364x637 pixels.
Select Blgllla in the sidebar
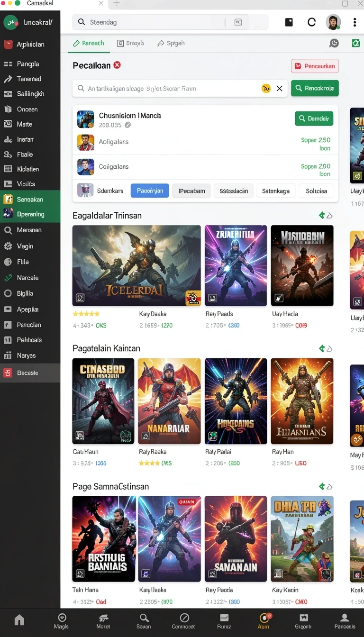[x=30, y=293]
